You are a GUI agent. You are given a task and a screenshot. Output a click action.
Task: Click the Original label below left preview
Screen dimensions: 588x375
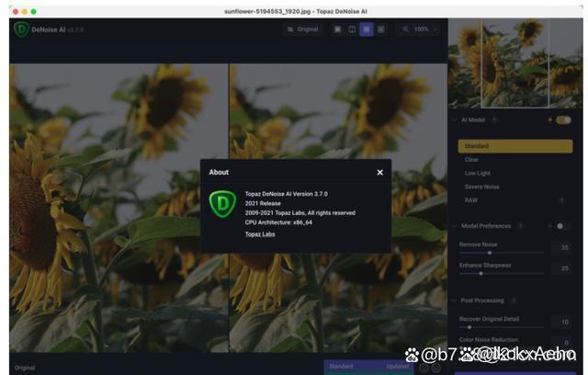point(25,368)
